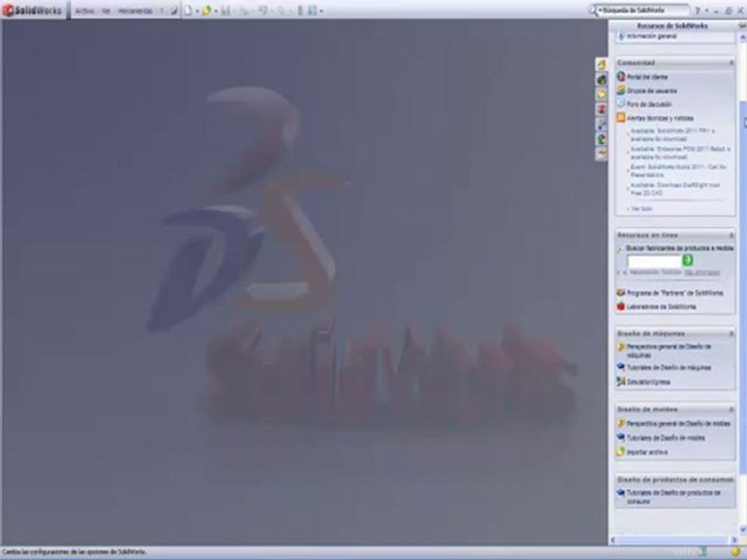Open Laboratorios de SolidWorks
Image resolution: width=747 pixels, height=560 pixels.
661,306
